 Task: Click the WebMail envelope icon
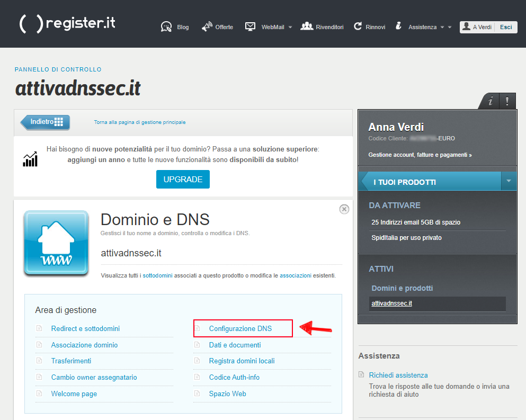tap(251, 26)
